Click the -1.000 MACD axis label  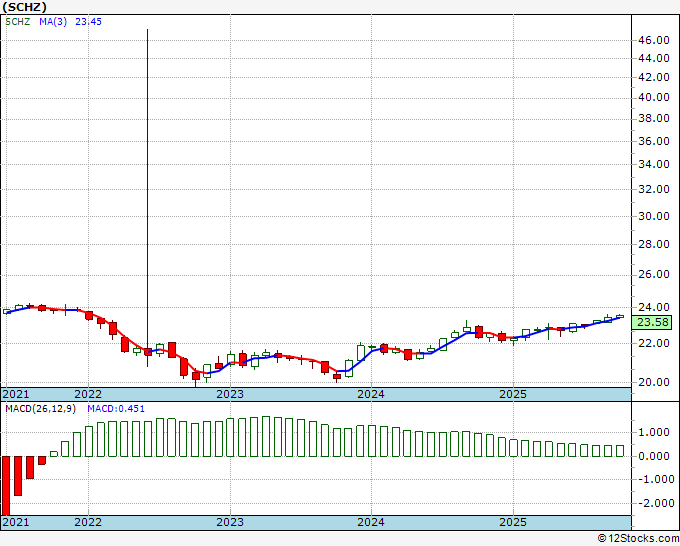(655, 479)
